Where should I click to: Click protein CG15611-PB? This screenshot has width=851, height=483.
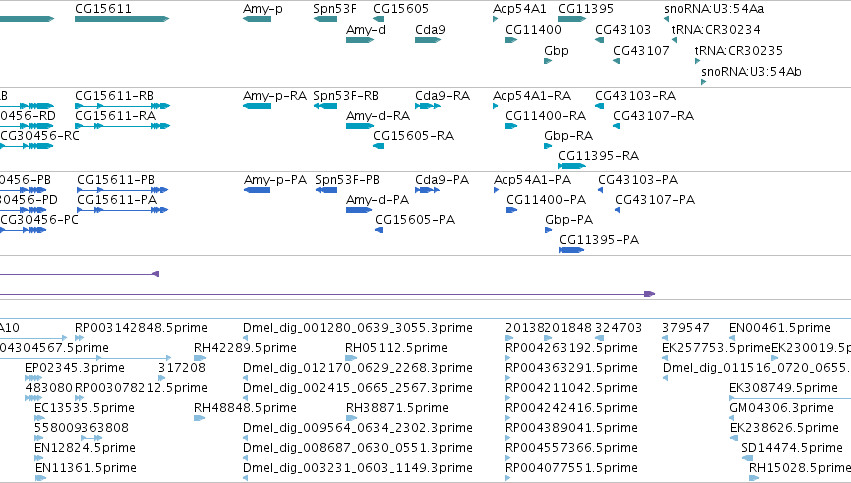pyautogui.click(x=122, y=190)
